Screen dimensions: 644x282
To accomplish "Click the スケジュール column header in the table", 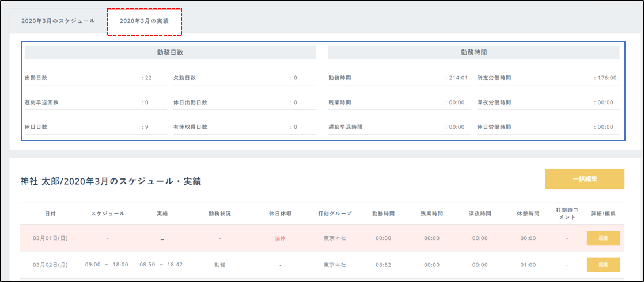I will 107,214.
